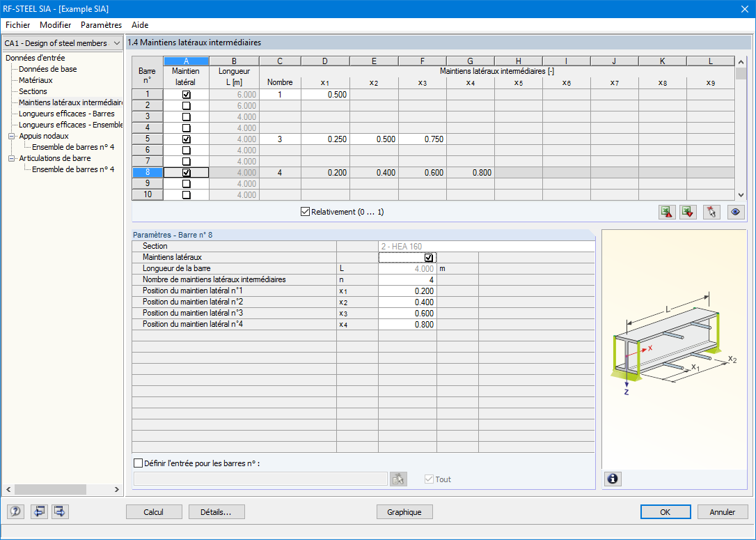756x540 pixels.
Task: Click the tree's horizontal scrollbar right arrow
Action: tap(117, 489)
